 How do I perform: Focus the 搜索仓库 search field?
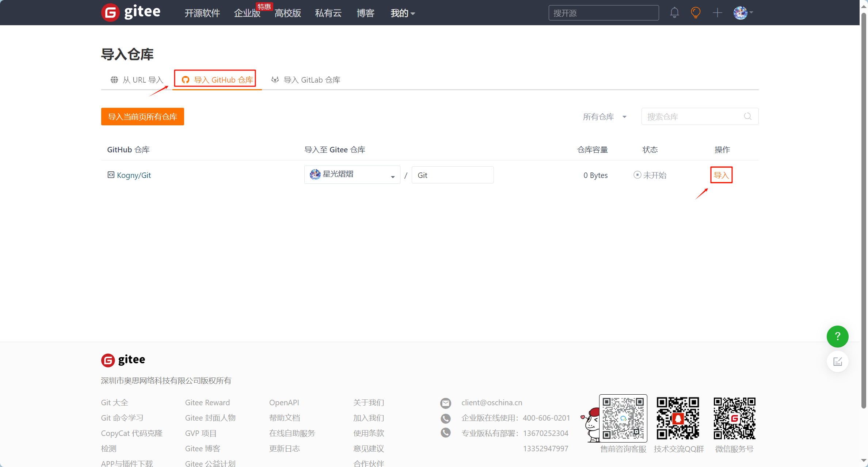pyautogui.click(x=700, y=116)
